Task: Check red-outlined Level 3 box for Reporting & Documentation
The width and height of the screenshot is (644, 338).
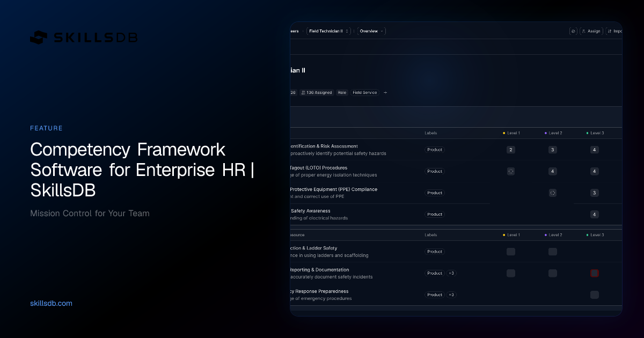Action: 595,273
